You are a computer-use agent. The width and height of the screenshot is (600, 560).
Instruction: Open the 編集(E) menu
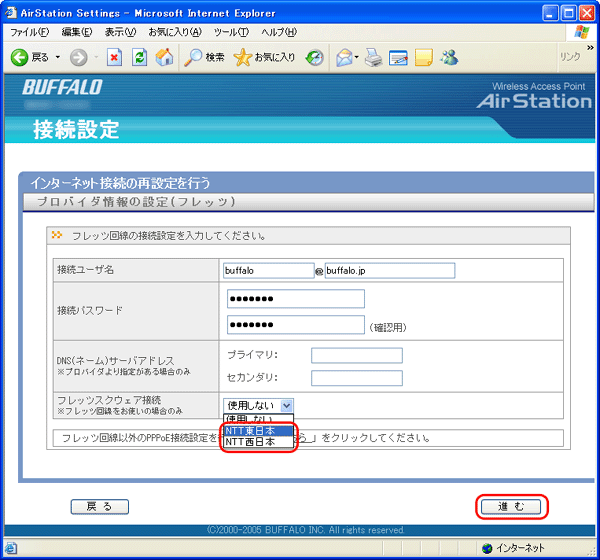(x=77, y=32)
